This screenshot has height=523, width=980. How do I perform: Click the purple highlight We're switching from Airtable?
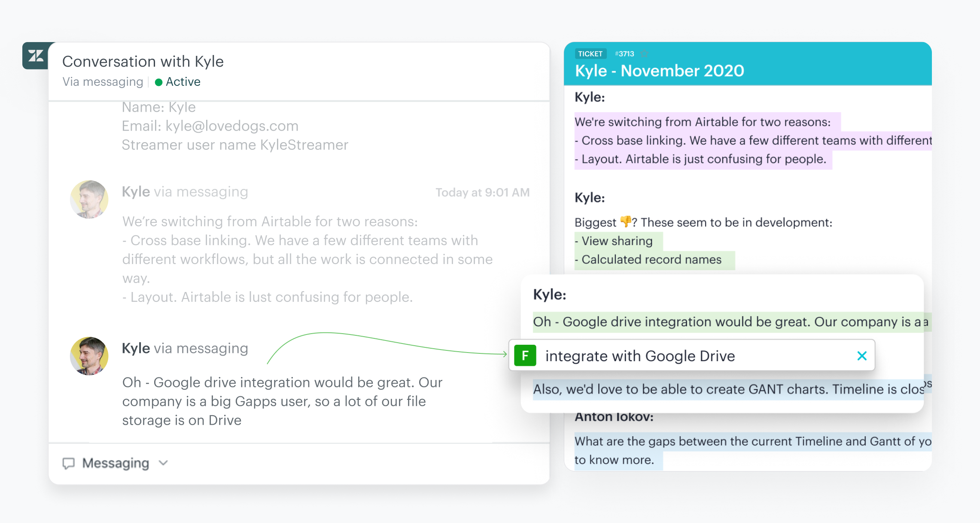coord(707,122)
